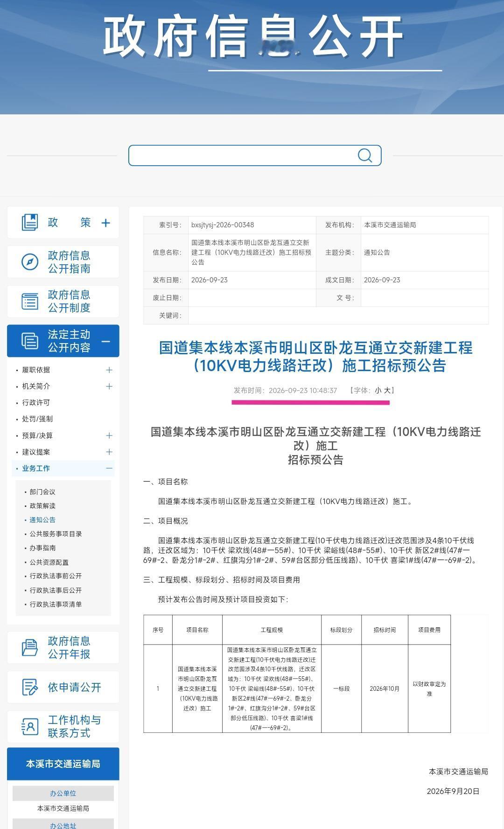Open the 政策解读 sub-item
Image resolution: width=504 pixels, height=829 pixels.
(x=42, y=506)
